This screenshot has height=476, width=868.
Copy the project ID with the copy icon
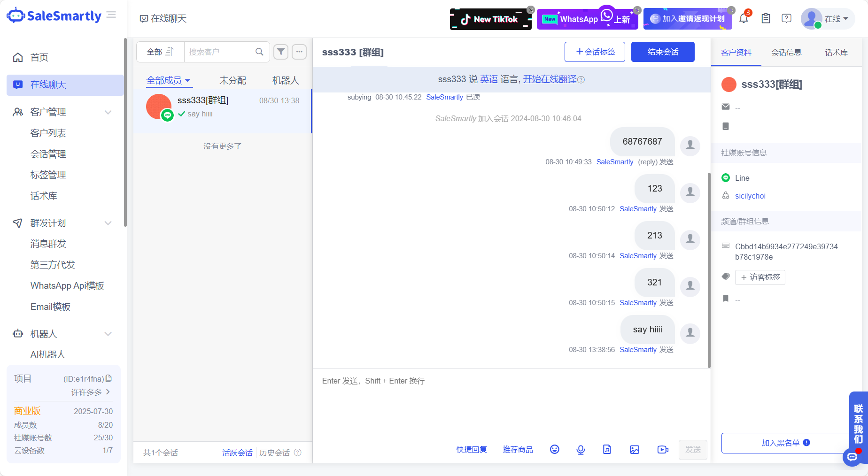(109, 377)
